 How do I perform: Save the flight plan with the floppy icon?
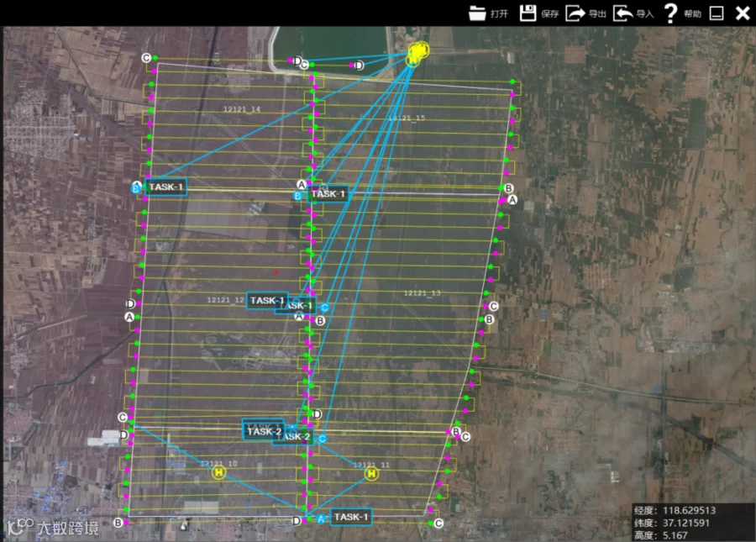[528, 13]
